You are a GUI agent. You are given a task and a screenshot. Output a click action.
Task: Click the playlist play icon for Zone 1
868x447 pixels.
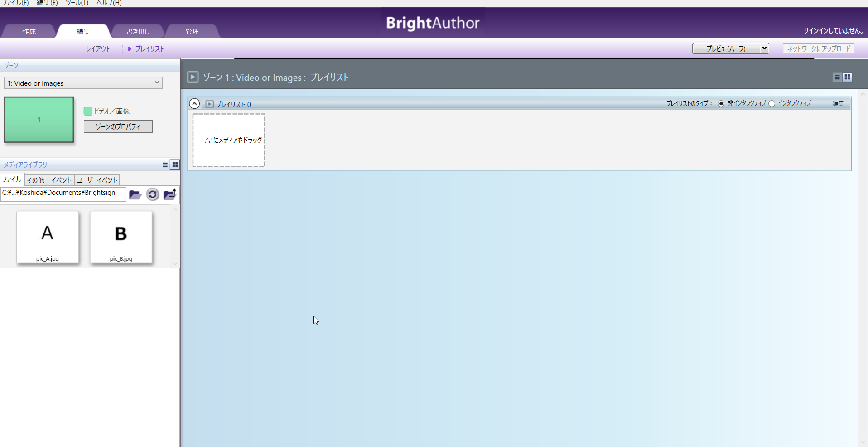point(193,77)
